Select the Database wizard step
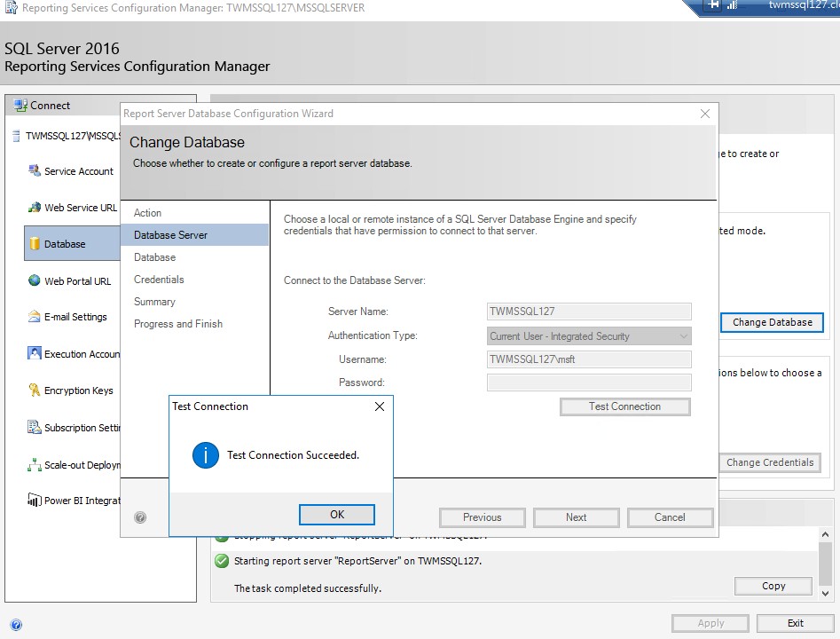Image resolution: width=840 pixels, height=639 pixels. tap(155, 257)
